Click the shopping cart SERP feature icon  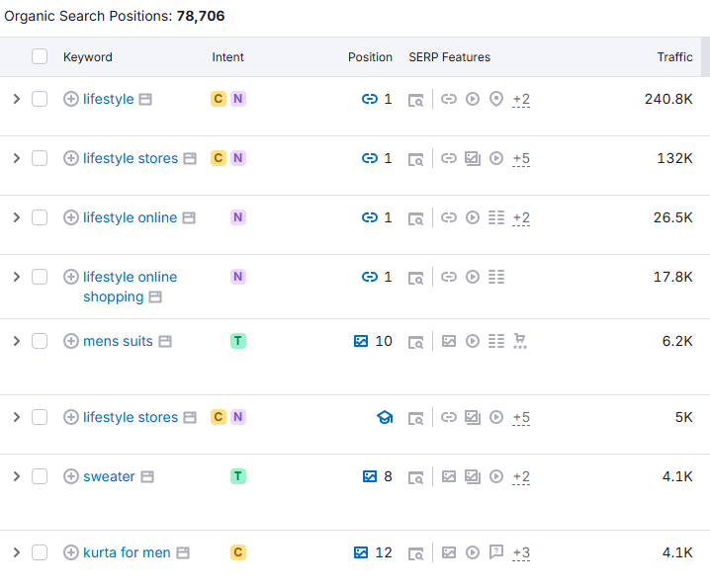click(x=520, y=341)
